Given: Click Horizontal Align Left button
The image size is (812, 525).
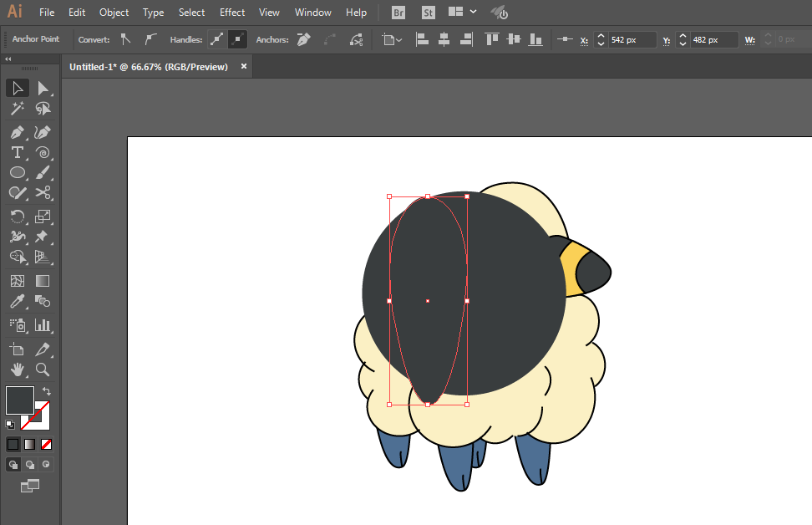Looking at the screenshot, I should (422, 39).
